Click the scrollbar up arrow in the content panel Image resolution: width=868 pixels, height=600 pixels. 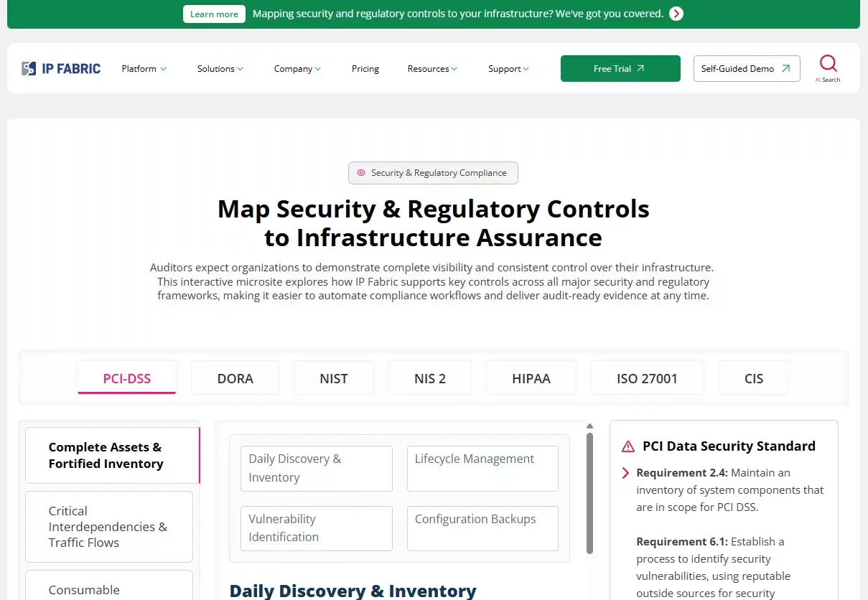pos(589,426)
